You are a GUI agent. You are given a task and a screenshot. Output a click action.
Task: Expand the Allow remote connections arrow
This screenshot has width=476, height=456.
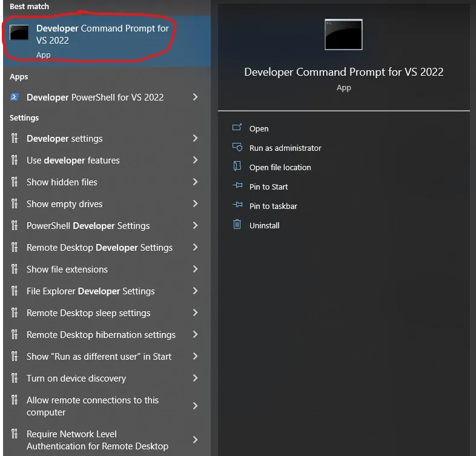[196, 406]
